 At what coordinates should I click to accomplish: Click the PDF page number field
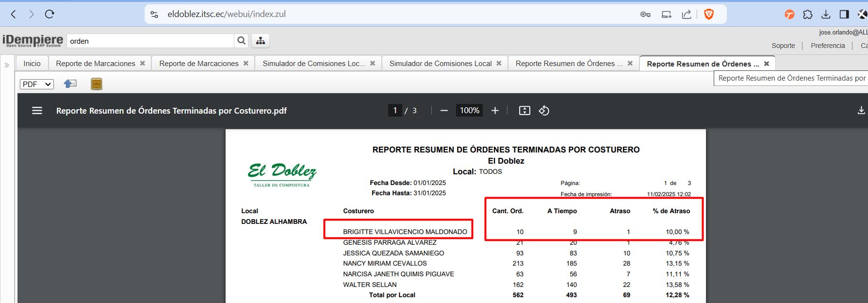395,111
